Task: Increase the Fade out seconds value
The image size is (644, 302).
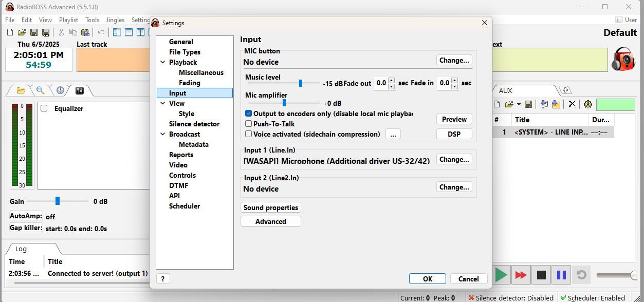Action: point(392,80)
